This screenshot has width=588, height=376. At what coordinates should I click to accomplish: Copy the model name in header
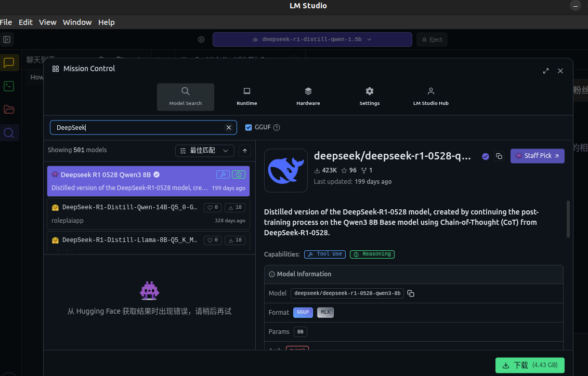[x=499, y=156]
